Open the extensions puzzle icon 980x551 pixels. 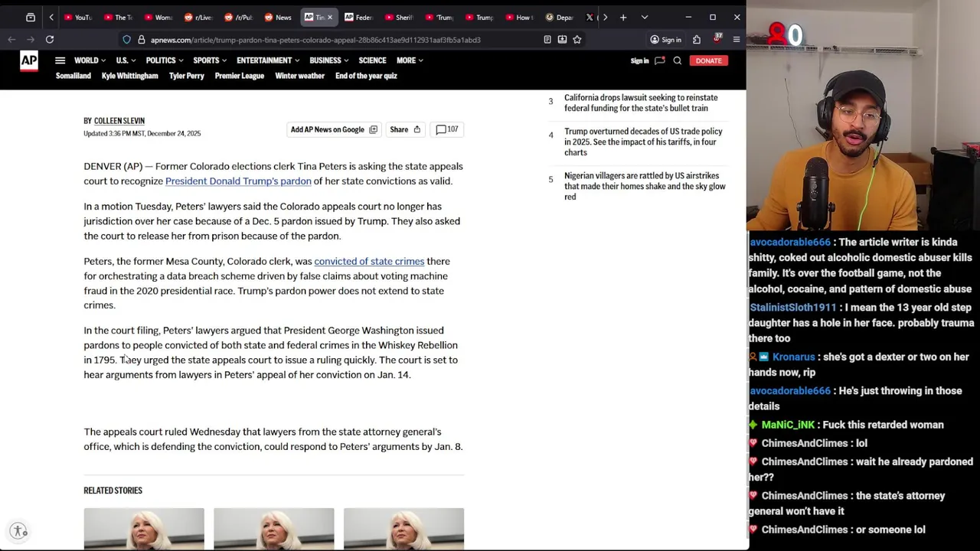pos(697,40)
